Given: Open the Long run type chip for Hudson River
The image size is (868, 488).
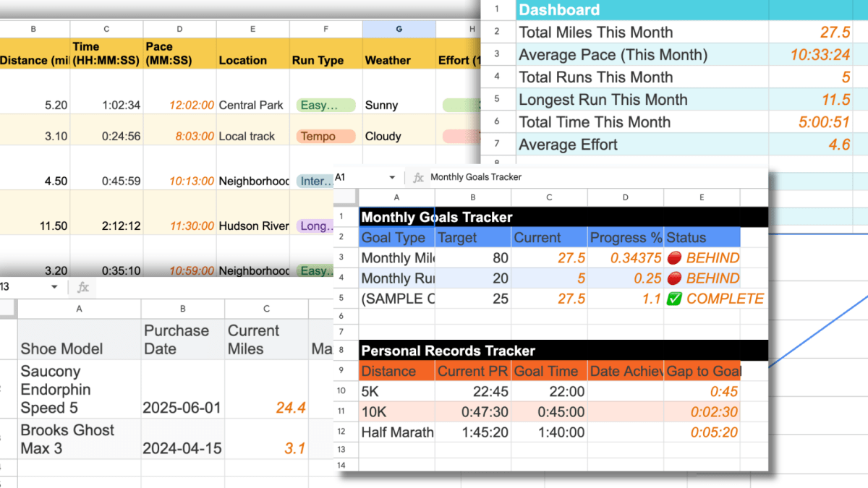Looking at the screenshot, I should click(x=325, y=226).
